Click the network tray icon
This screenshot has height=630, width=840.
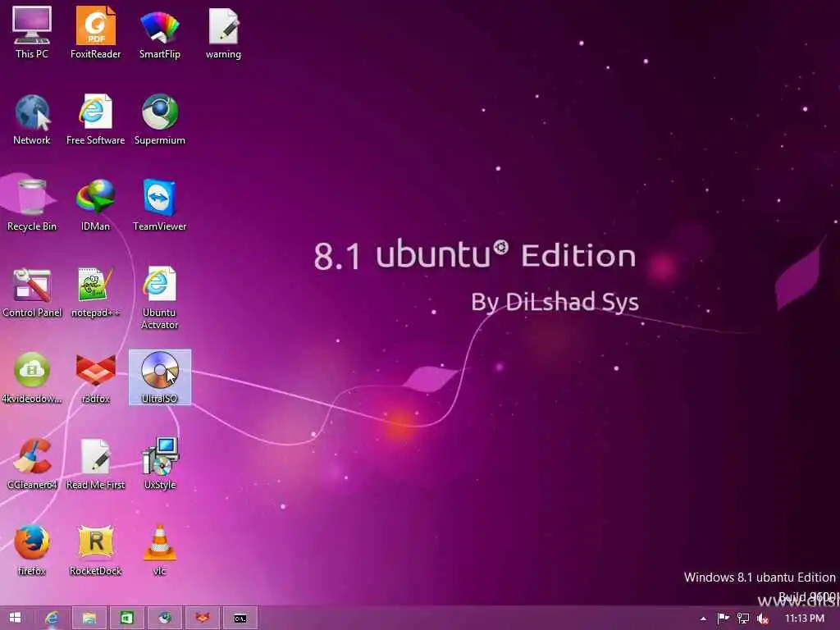coord(743,619)
